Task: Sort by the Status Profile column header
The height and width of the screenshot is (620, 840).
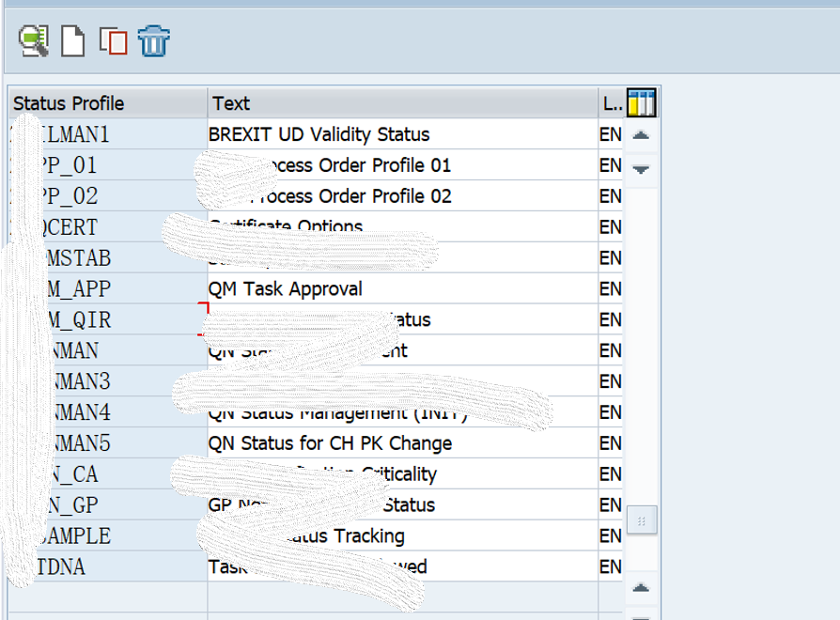Action: click(108, 103)
